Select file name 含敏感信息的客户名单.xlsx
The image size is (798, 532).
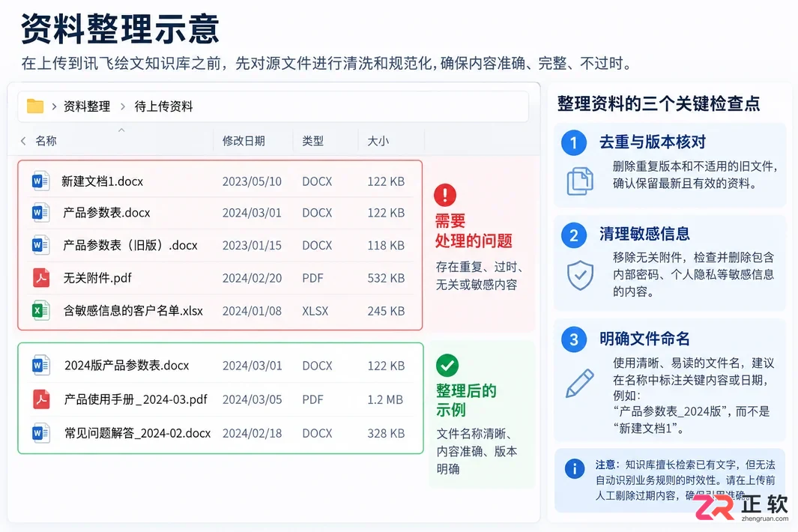point(133,310)
